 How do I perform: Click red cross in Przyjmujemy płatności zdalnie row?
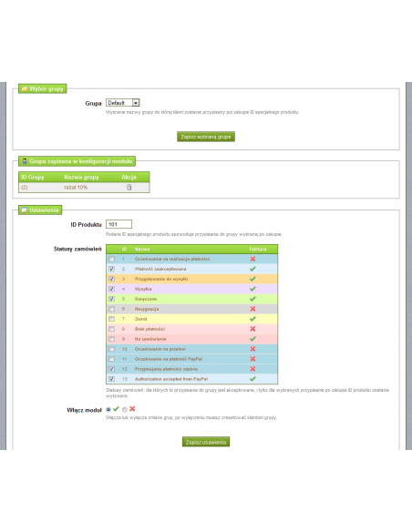click(252, 369)
